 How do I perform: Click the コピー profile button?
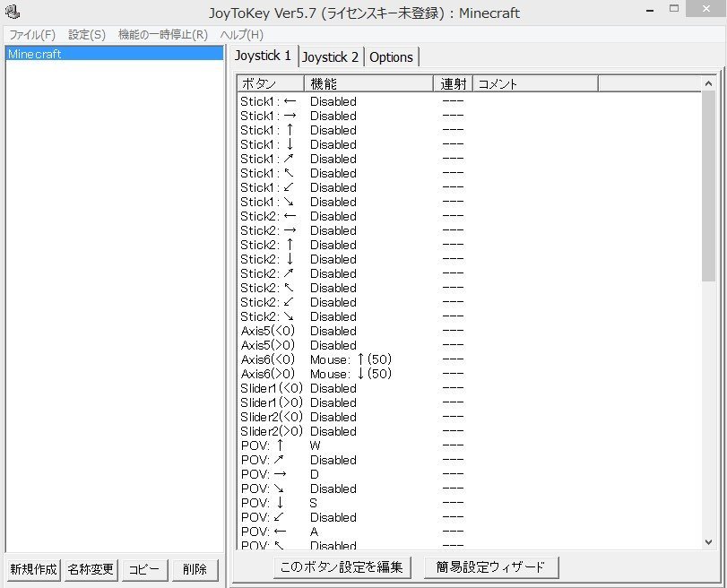click(143, 569)
